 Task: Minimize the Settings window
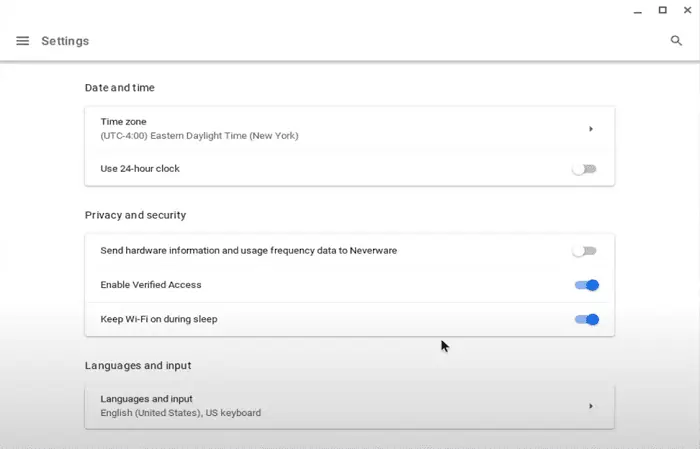[x=638, y=12]
